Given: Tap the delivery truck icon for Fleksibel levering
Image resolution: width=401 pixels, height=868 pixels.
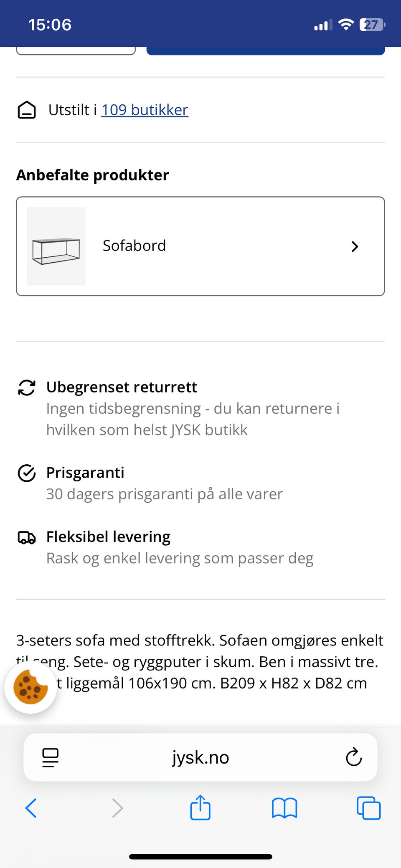Looking at the screenshot, I should [27, 537].
